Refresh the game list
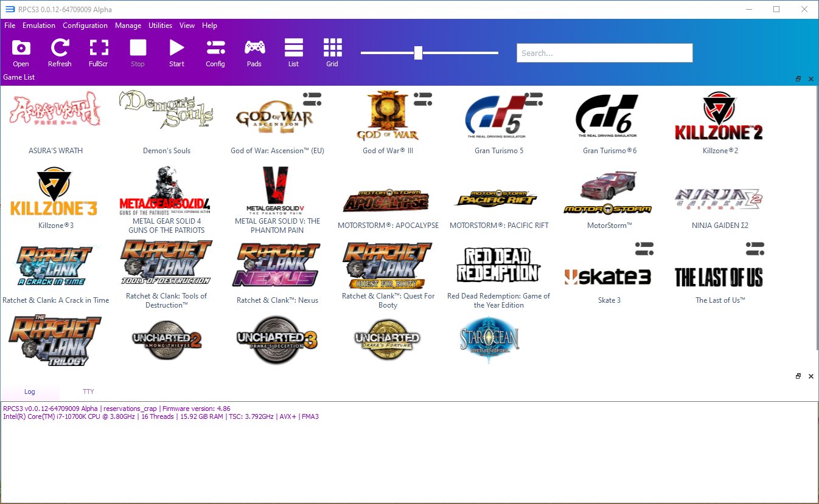The height and width of the screenshot is (504, 819). point(59,52)
